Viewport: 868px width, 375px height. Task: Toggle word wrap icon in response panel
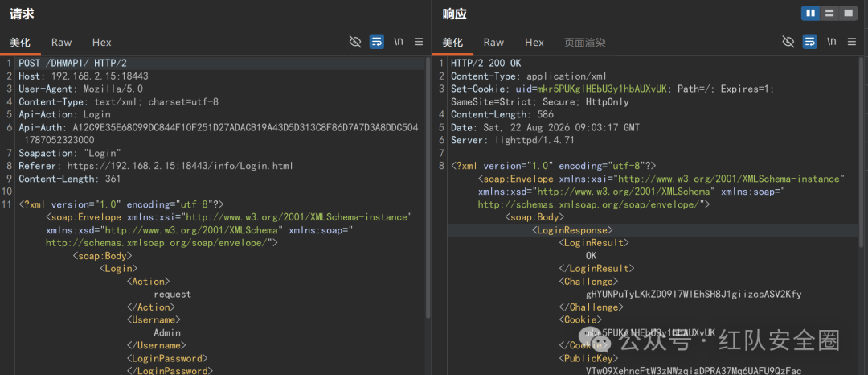[809, 42]
